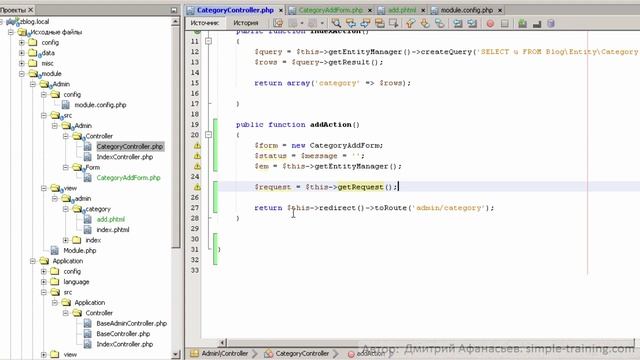
Task: Click the dark stair-shaped toolbar icon
Action: (537, 24)
